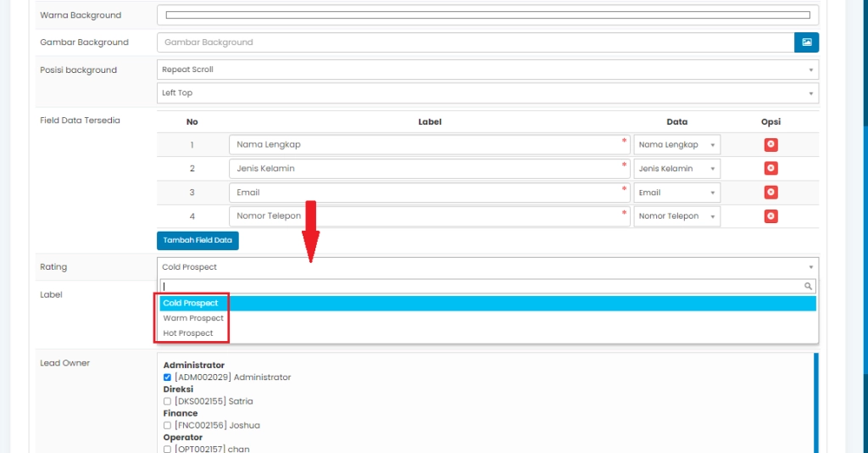Enable the [FNC002156] Joshua checkbox
The image size is (868, 453).
click(167, 425)
